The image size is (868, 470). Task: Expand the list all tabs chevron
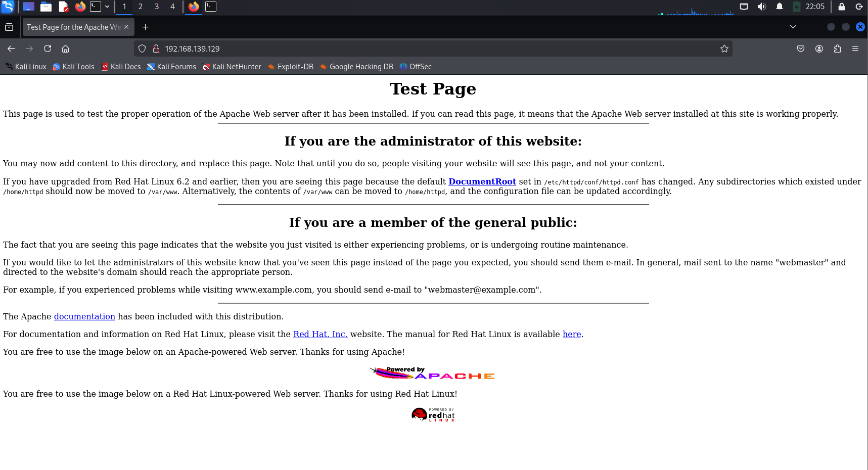tap(793, 27)
